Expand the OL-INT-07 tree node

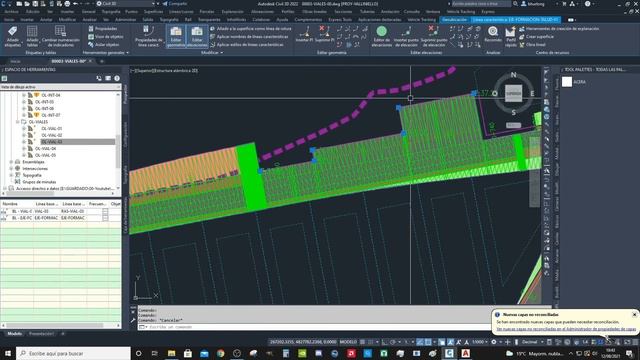tap(24, 115)
